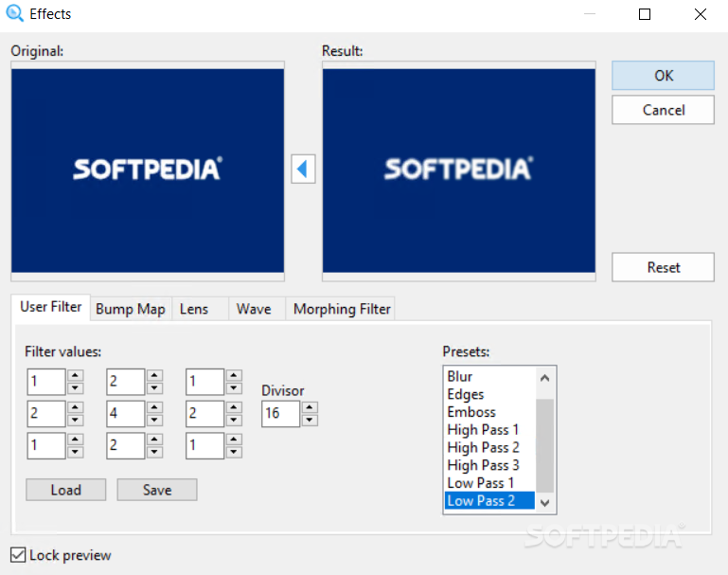Select the High Pass 3 preset

[x=489, y=465]
